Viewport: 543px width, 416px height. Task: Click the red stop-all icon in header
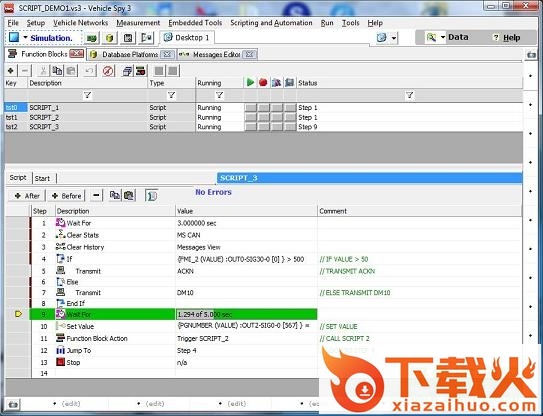[263, 82]
